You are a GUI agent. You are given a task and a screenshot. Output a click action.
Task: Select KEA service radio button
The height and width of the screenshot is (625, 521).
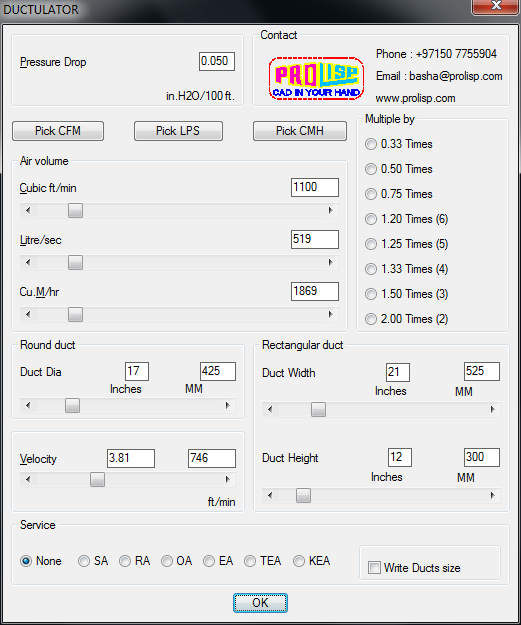311,561
